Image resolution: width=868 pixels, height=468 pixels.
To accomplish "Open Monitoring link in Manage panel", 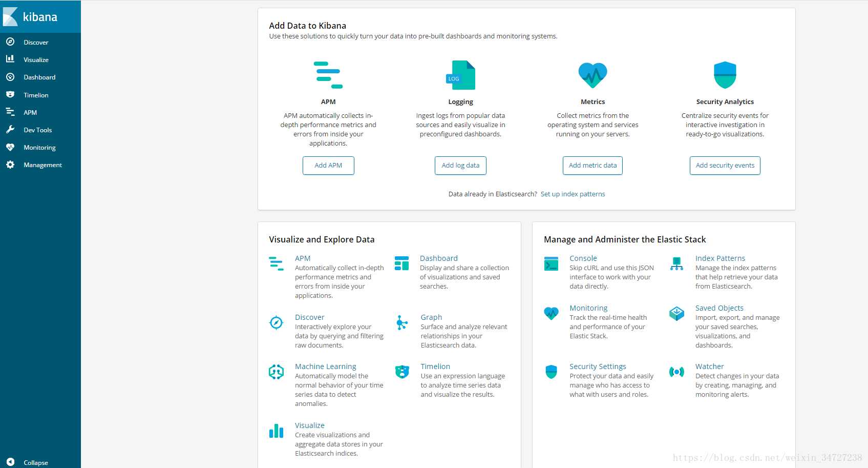I will pyautogui.click(x=588, y=308).
